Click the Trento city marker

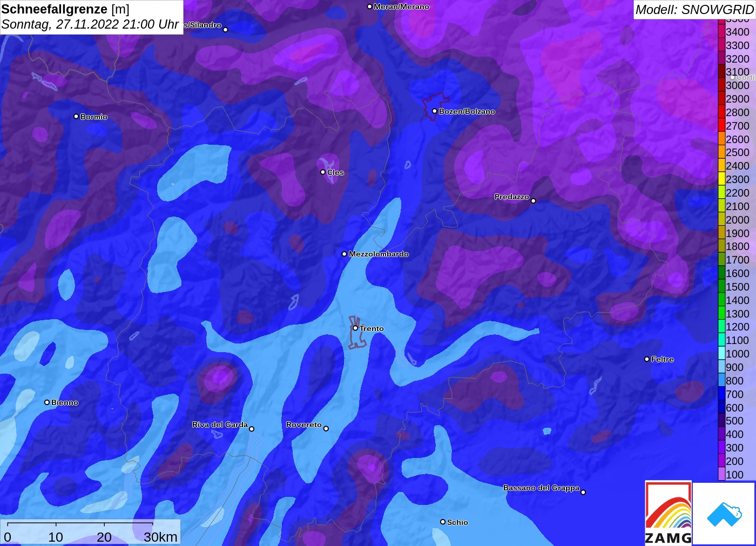pyautogui.click(x=355, y=328)
